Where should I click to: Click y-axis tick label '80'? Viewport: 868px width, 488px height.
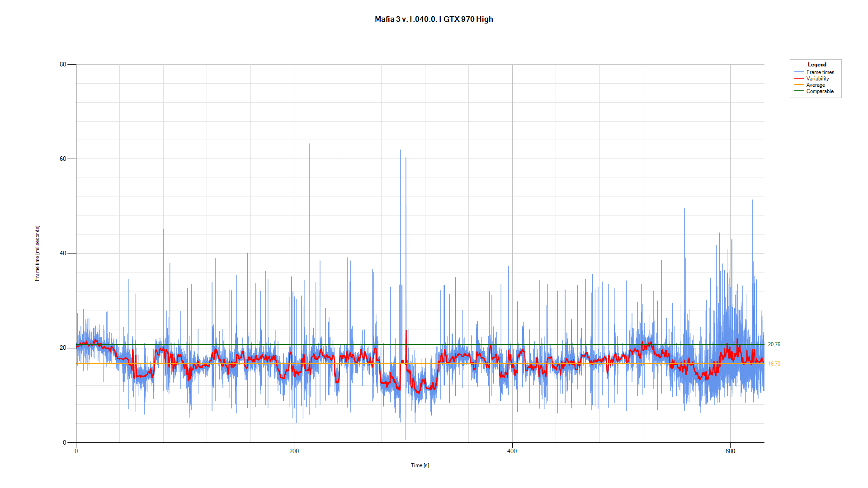(x=63, y=65)
